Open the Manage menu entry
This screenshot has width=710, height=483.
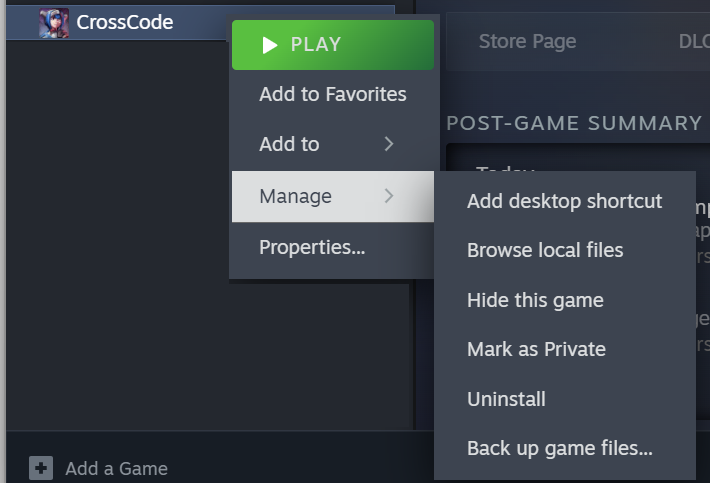pos(296,196)
